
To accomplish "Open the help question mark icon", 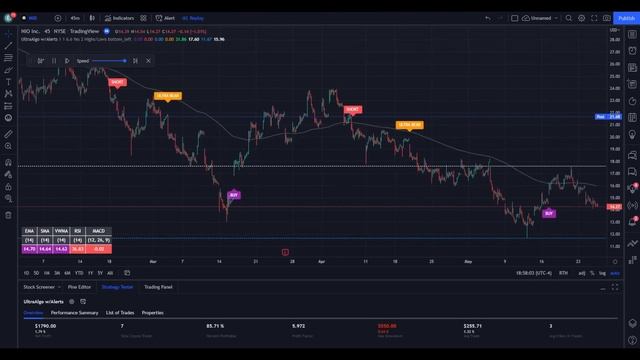I will [x=632, y=340].
